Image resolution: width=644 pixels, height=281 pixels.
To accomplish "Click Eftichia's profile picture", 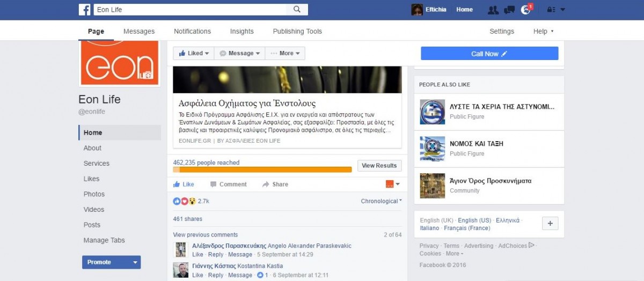I will 417,10.
